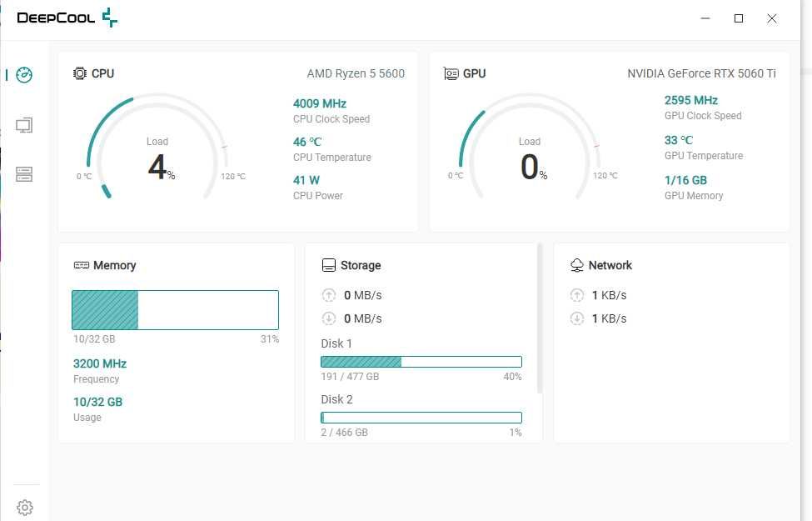
Task: Click the Storage drive icon
Action: [329, 265]
